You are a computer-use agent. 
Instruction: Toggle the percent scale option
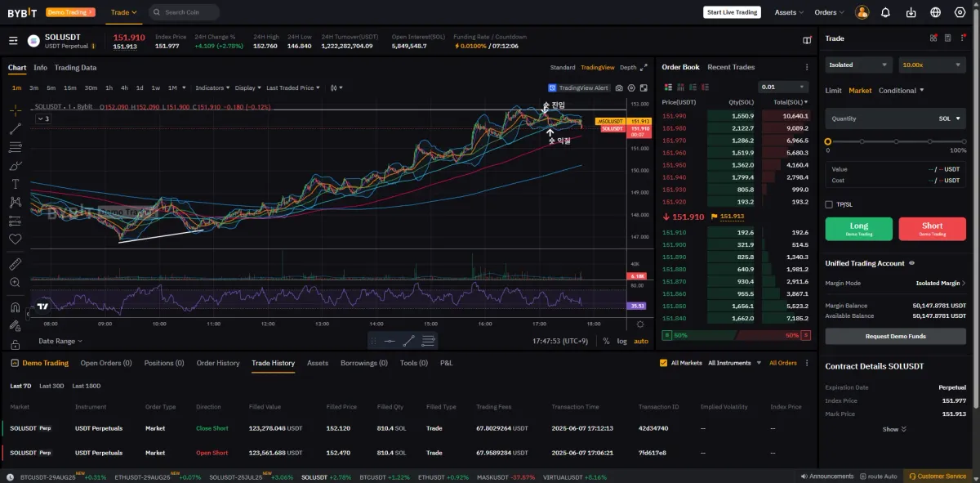point(606,341)
